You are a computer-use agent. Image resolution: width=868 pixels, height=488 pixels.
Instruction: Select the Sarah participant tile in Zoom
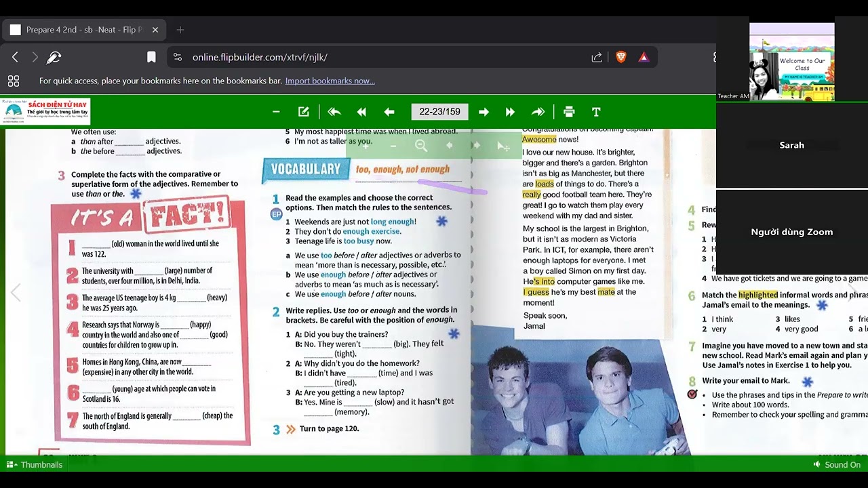point(792,145)
